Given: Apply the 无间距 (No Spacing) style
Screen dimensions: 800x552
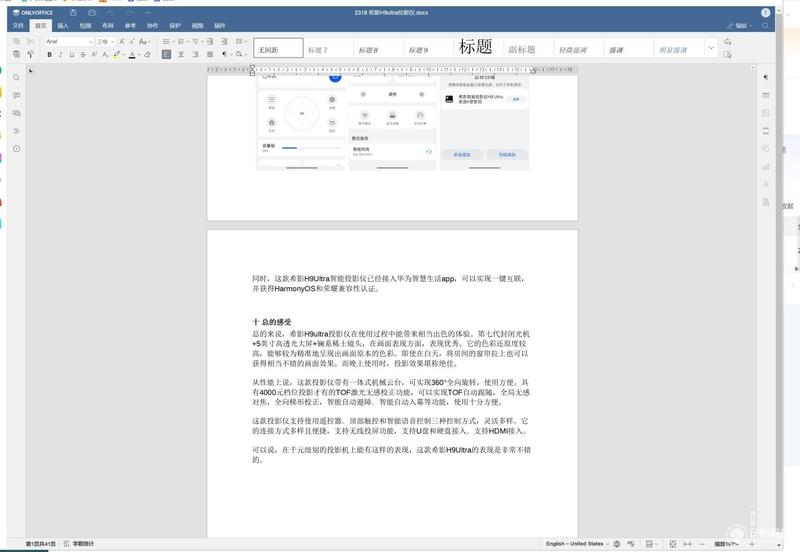Looking at the screenshot, I should point(278,48).
